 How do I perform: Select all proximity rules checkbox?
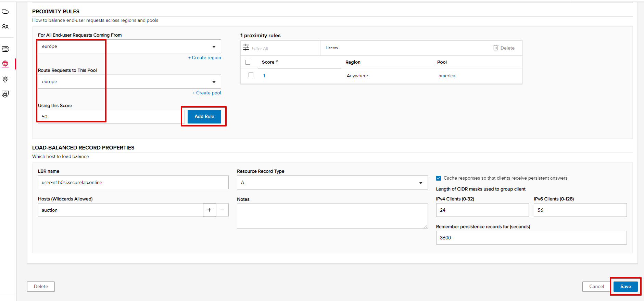[x=248, y=62]
